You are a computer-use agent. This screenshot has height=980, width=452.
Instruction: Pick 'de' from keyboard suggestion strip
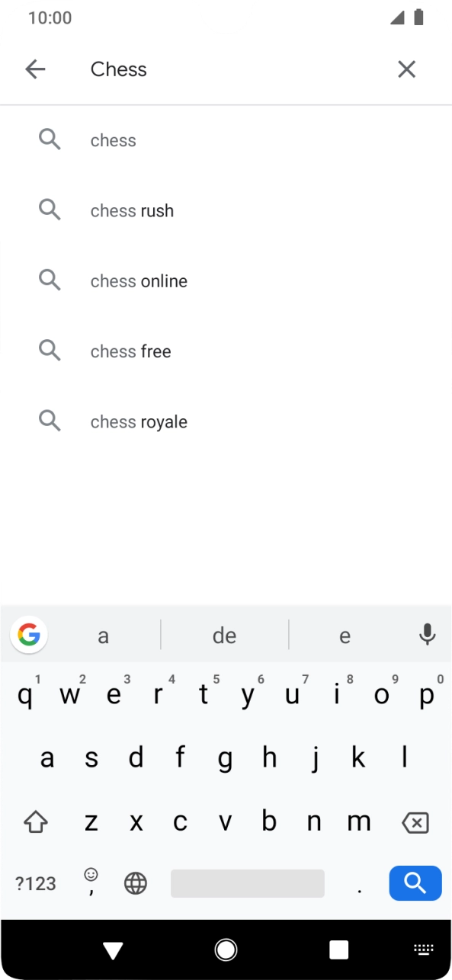click(x=225, y=634)
